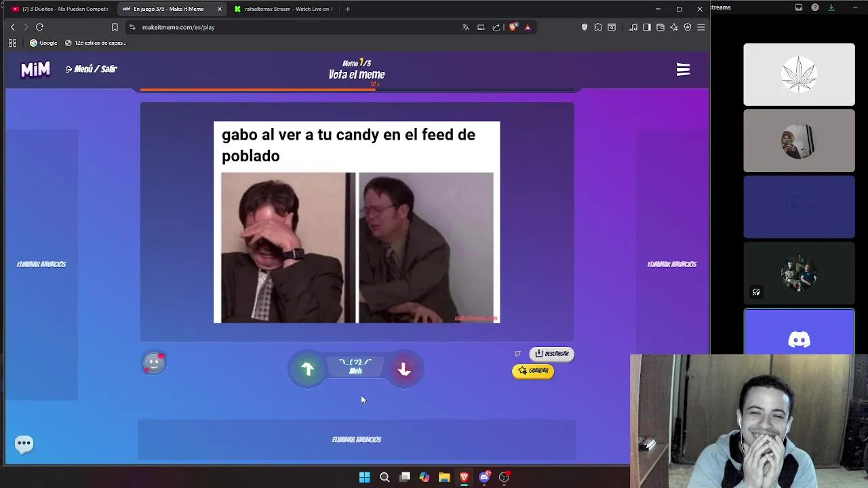Click the vote countdown progress bar
Screen dimensions: 868x488
[357, 89]
